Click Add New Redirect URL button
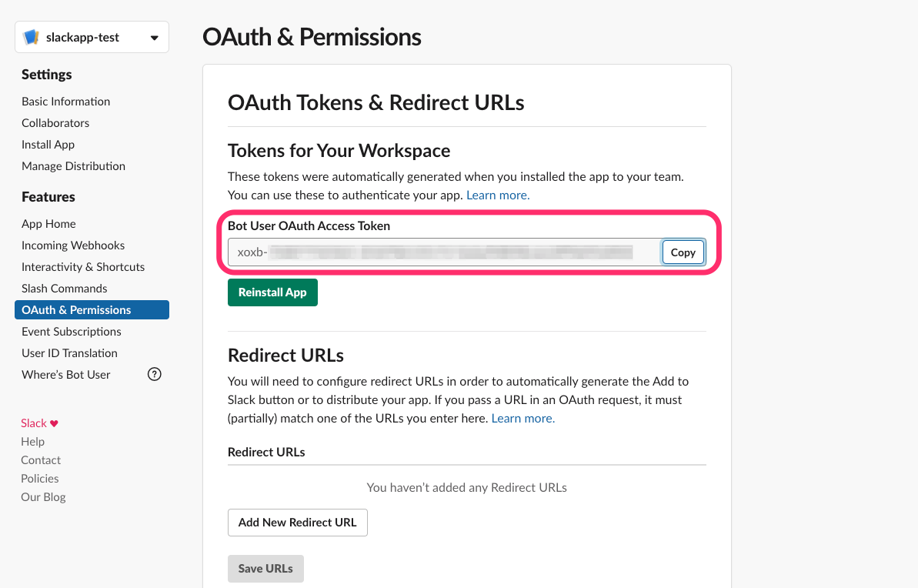Screen dimensions: 918x588 point(298,523)
